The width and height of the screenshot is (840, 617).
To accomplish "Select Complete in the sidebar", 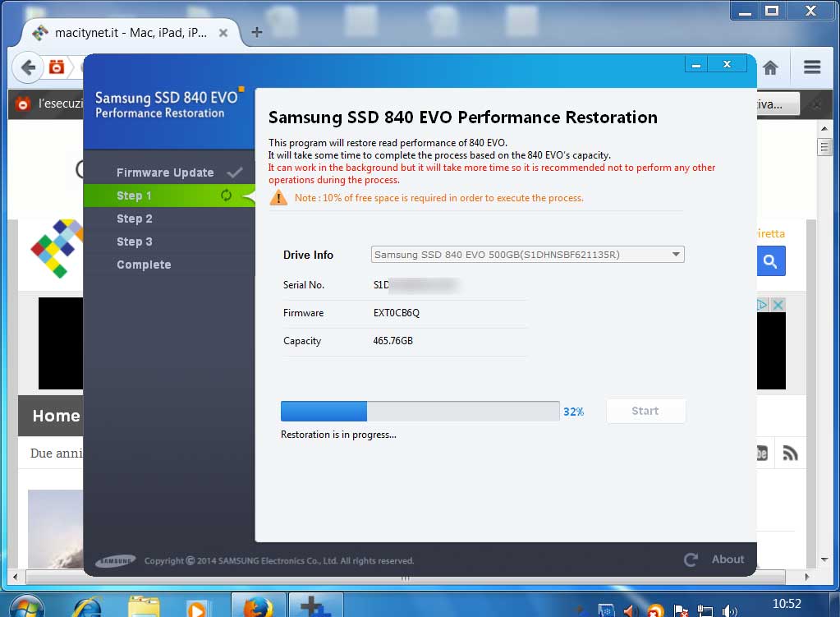I will 144,265.
